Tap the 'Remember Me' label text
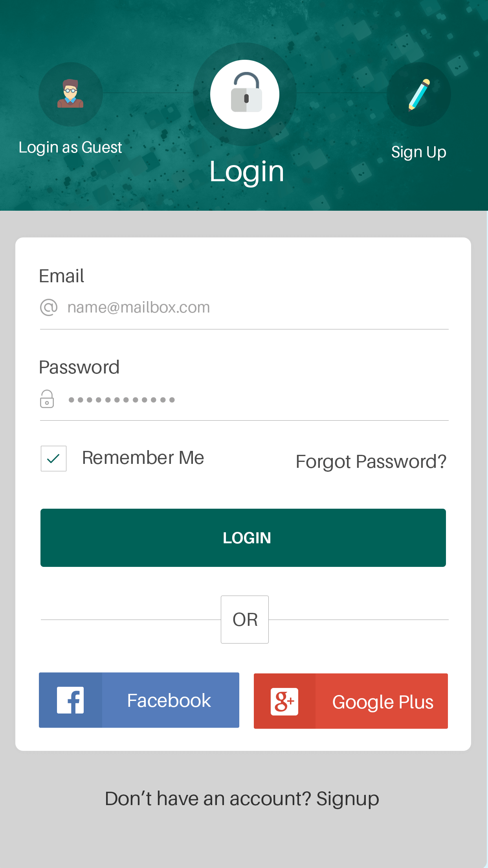Image resolution: width=488 pixels, height=868 pixels. click(x=143, y=458)
